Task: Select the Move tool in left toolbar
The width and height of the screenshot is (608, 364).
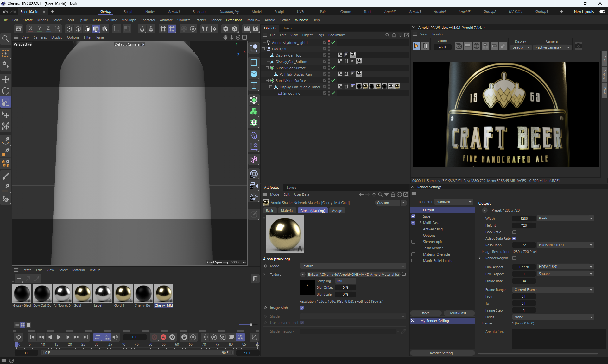Action: coord(6,79)
